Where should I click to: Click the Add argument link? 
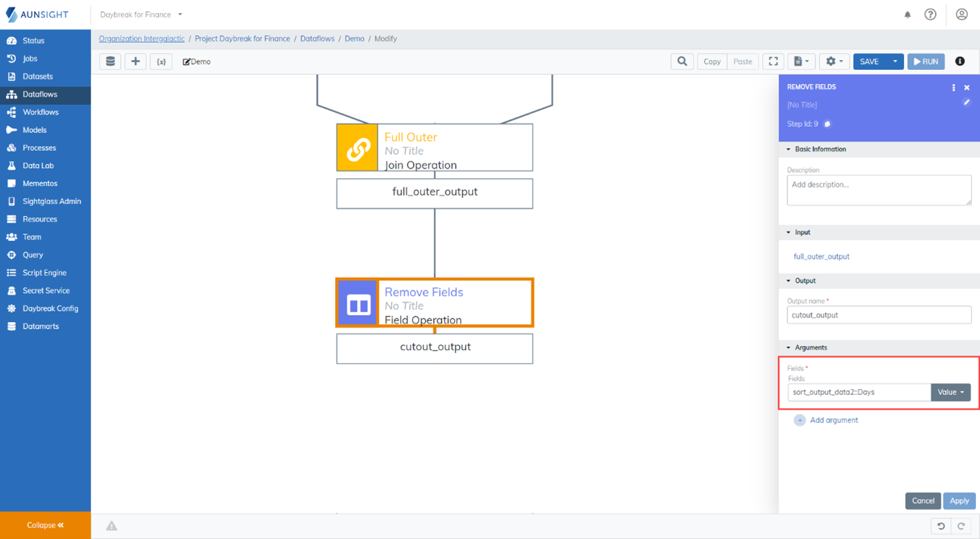tap(833, 421)
